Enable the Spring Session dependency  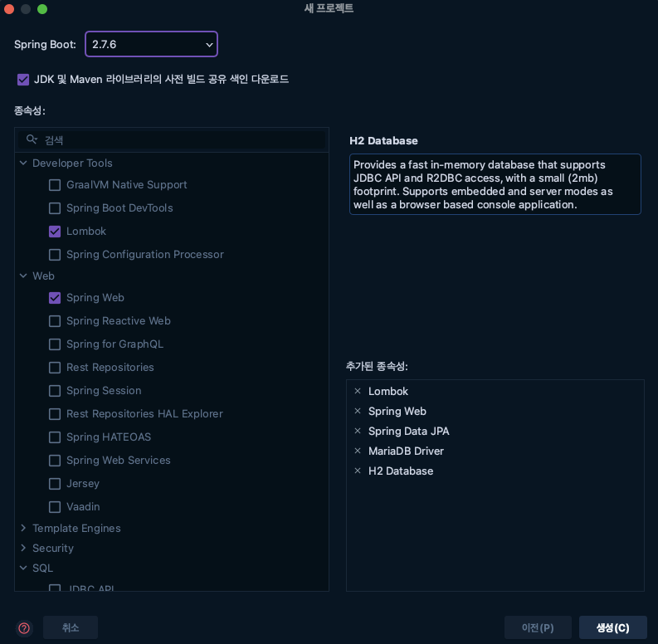55,391
